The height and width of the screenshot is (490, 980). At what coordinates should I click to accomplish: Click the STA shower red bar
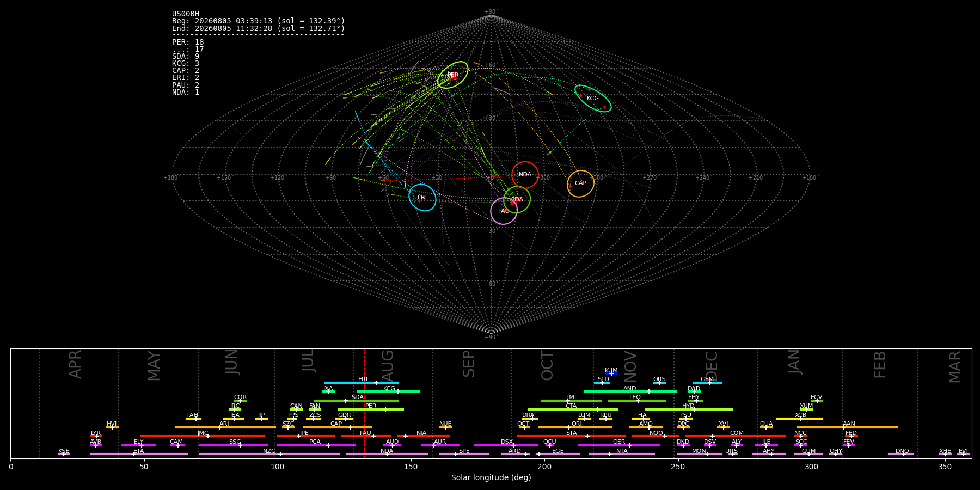pos(571,436)
